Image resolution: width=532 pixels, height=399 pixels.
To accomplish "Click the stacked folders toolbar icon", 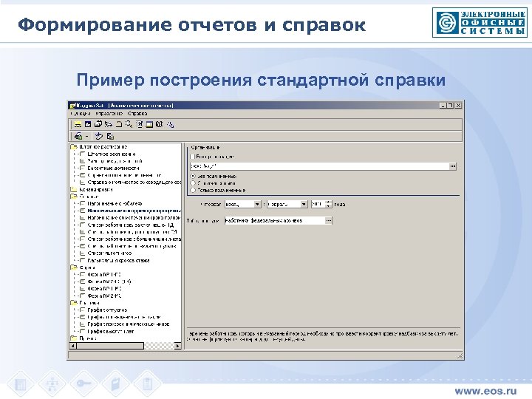I will click(x=98, y=124).
